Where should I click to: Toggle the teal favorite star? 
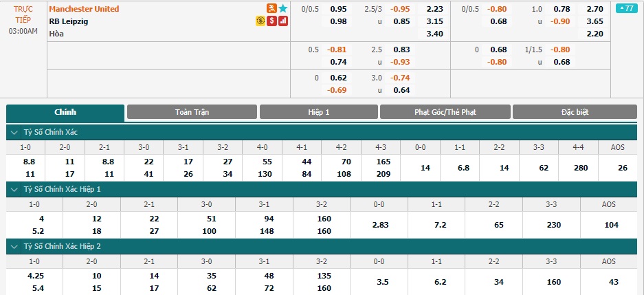pyautogui.click(x=283, y=8)
